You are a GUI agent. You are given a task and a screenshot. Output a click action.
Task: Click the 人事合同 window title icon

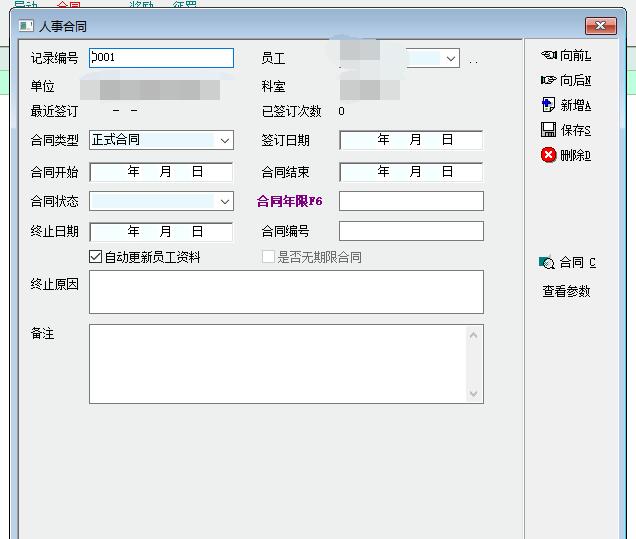27,26
